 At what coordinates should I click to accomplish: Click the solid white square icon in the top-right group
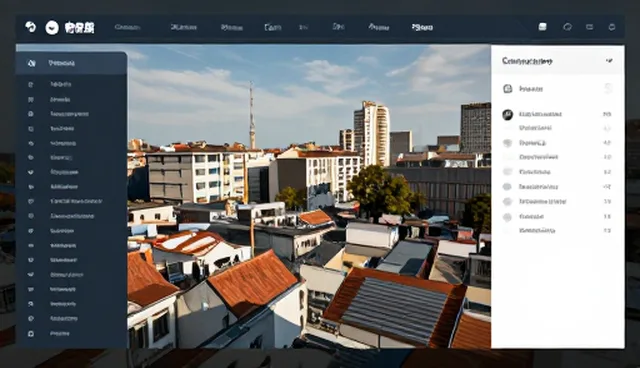click(542, 27)
